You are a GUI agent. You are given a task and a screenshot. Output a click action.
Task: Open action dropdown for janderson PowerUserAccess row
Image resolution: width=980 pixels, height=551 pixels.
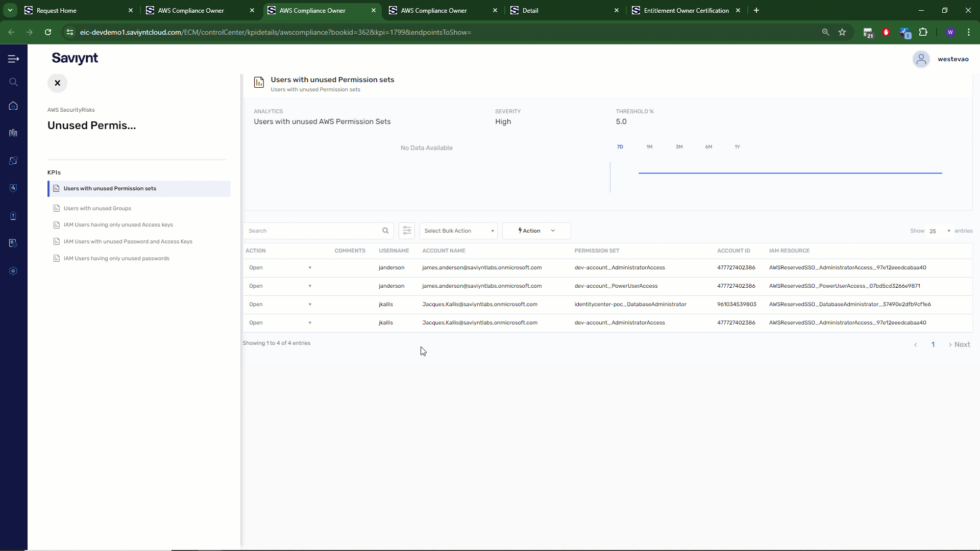280,286
